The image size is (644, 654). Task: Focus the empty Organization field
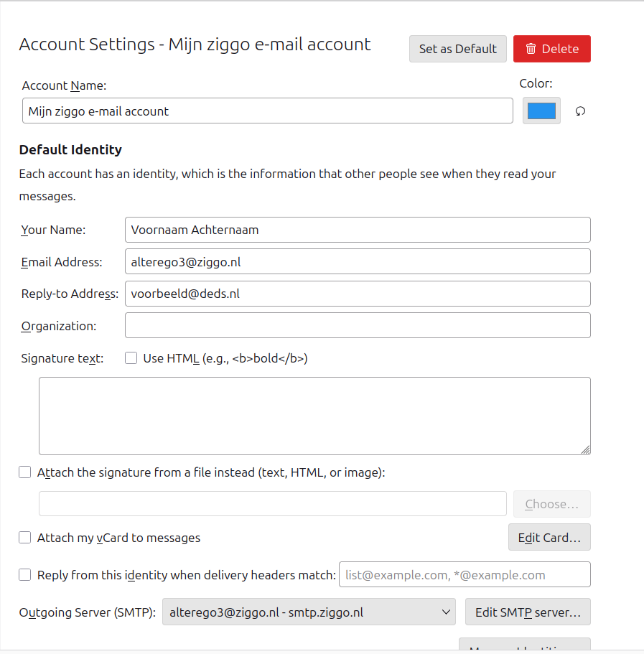[358, 325]
